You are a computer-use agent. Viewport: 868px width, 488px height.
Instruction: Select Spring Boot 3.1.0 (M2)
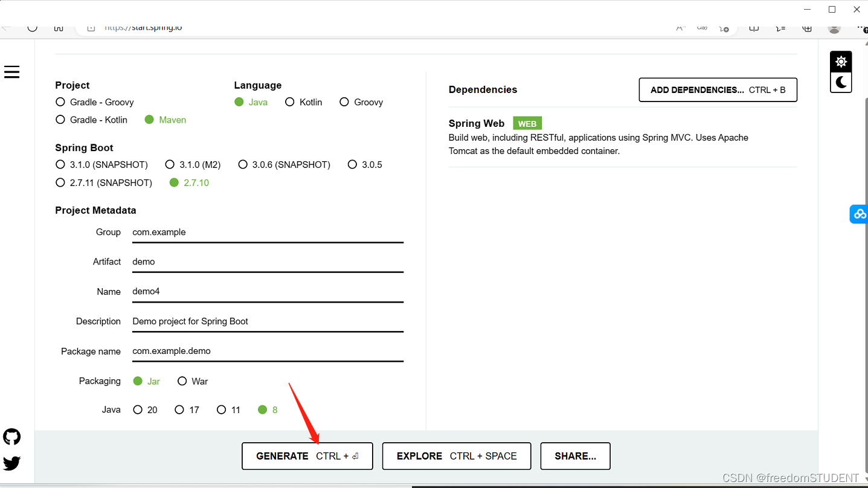[193, 164]
